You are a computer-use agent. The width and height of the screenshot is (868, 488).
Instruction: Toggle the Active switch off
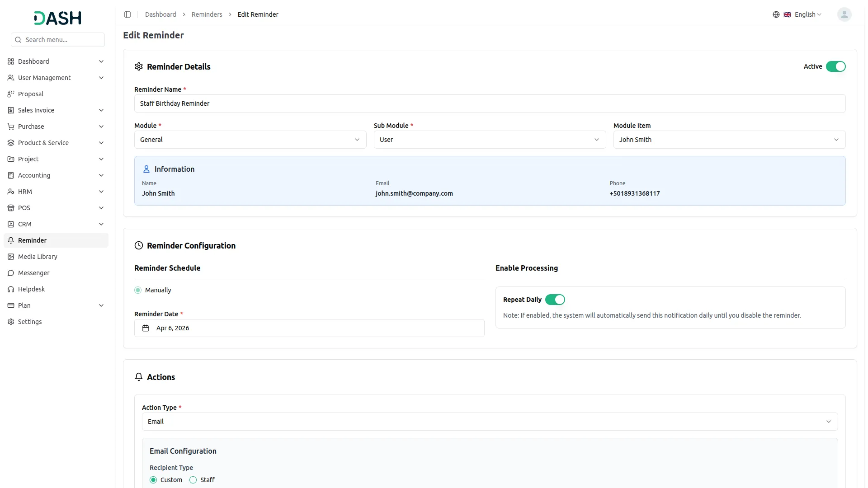click(x=835, y=66)
